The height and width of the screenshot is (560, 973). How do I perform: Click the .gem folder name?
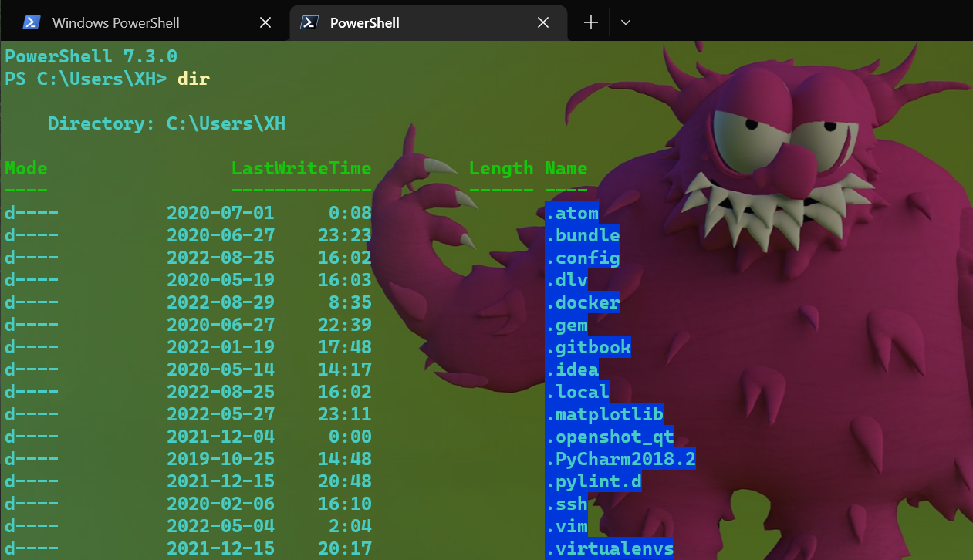coord(566,325)
